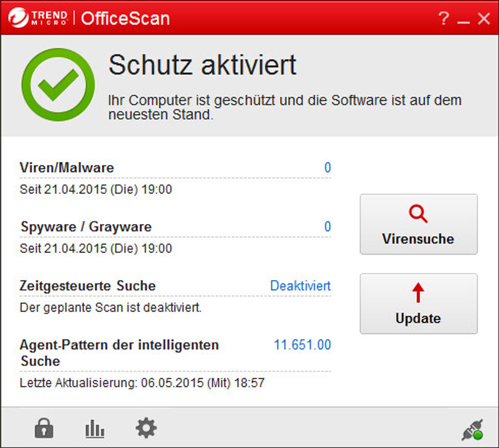Open the logs bar chart icon

coord(95,429)
